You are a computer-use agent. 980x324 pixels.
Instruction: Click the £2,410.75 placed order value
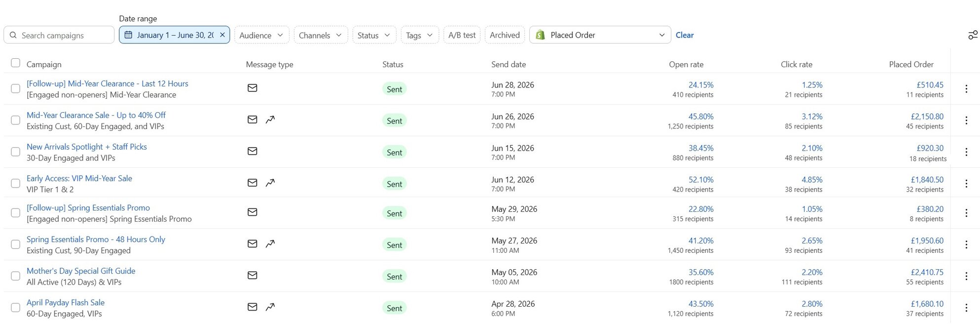(x=927, y=272)
